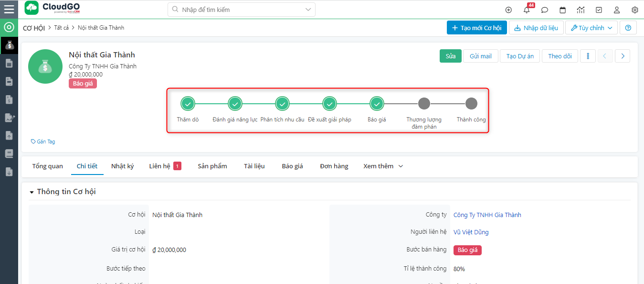Image resolution: width=644 pixels, height=284 pixels.
Task: Click the quick-create plus icon
Action: [x=508, y=10]
